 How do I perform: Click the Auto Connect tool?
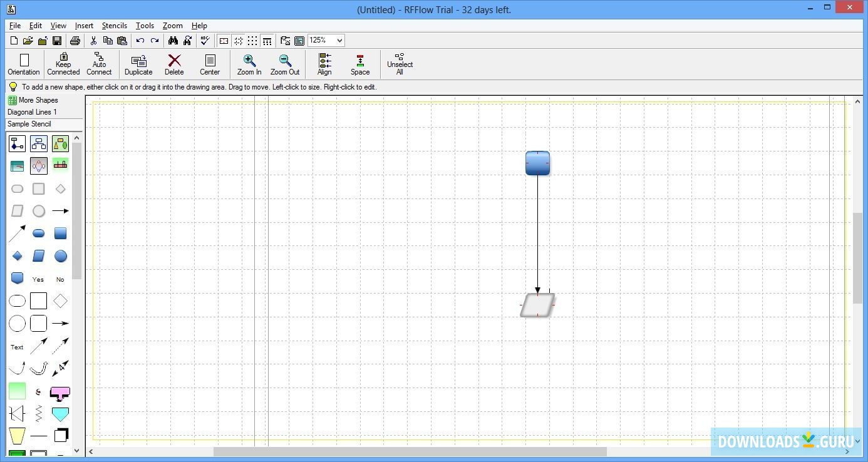[99, 64]
